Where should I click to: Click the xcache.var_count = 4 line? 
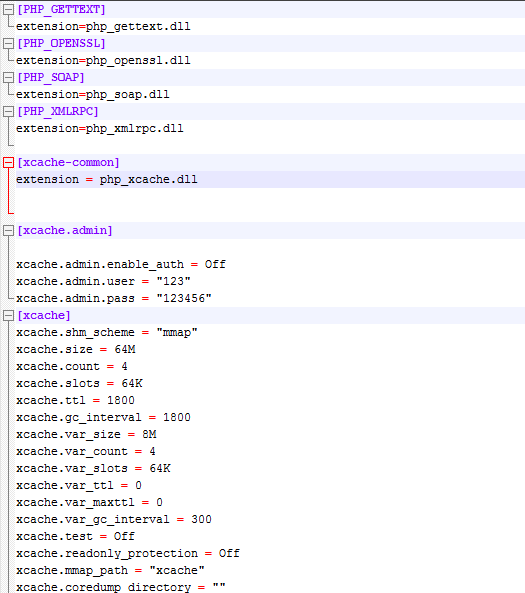click(86, 452)
